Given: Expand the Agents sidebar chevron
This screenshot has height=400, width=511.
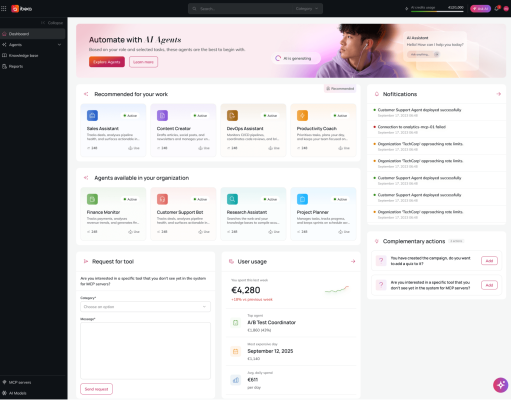Looking at the screenshot, I should pos(59,45).
